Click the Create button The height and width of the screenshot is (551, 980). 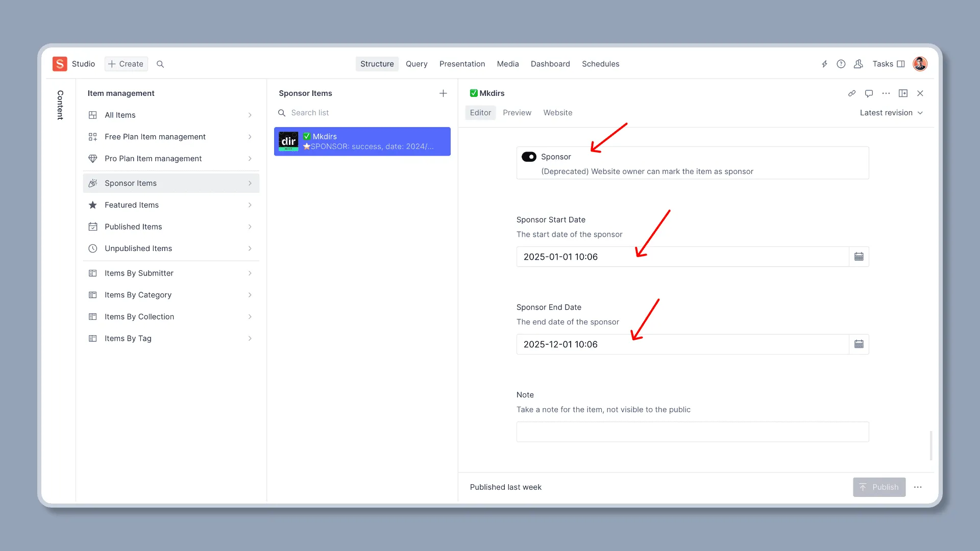click(126, 64)
